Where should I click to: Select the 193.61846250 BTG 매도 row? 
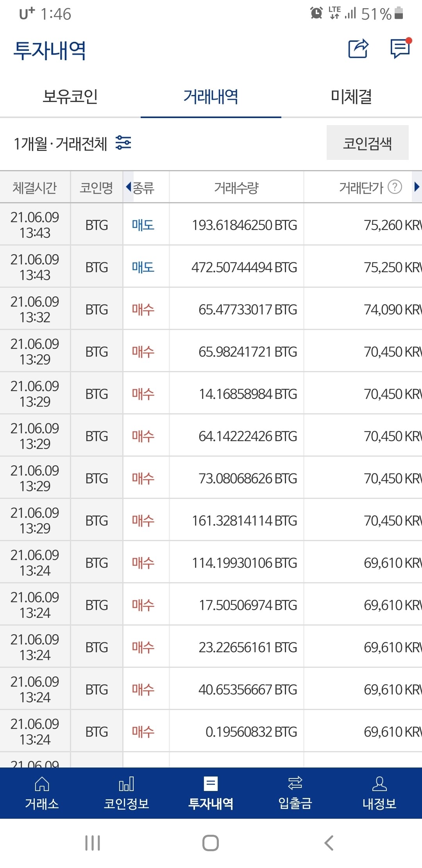tap(244, 225)
